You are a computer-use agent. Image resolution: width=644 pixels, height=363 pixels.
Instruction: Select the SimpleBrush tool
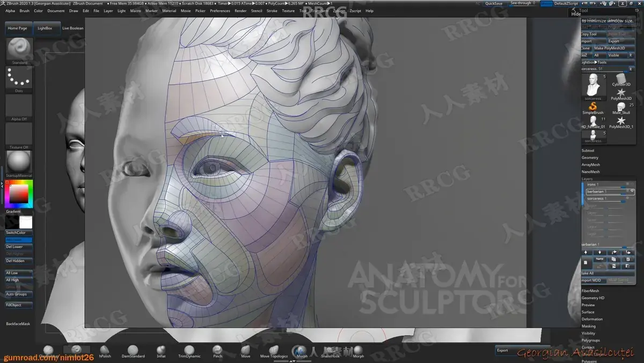point(593,108)
